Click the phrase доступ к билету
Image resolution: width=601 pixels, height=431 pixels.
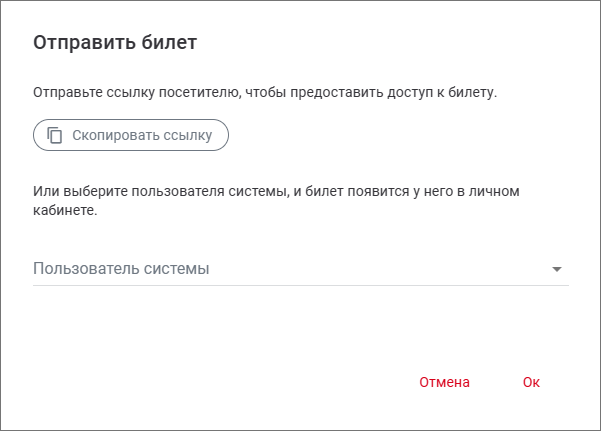(x=449, y=93)
